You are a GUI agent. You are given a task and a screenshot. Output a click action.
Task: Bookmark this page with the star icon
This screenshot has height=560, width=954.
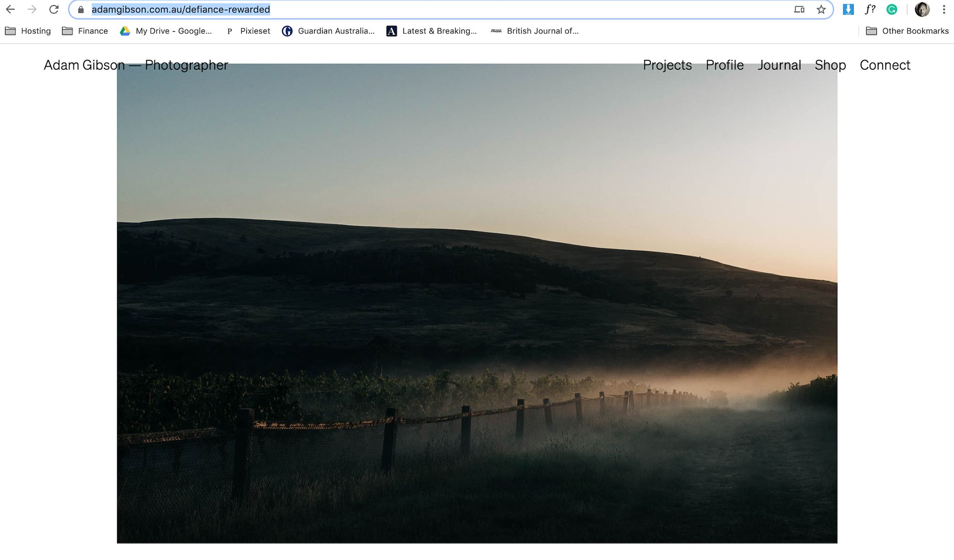point(821,10)
